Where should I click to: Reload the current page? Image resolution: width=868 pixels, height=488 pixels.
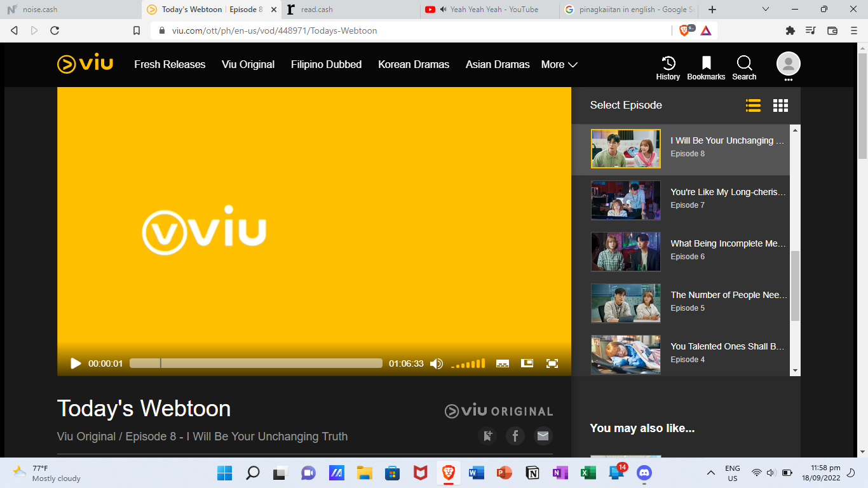(x=55, y=30)
